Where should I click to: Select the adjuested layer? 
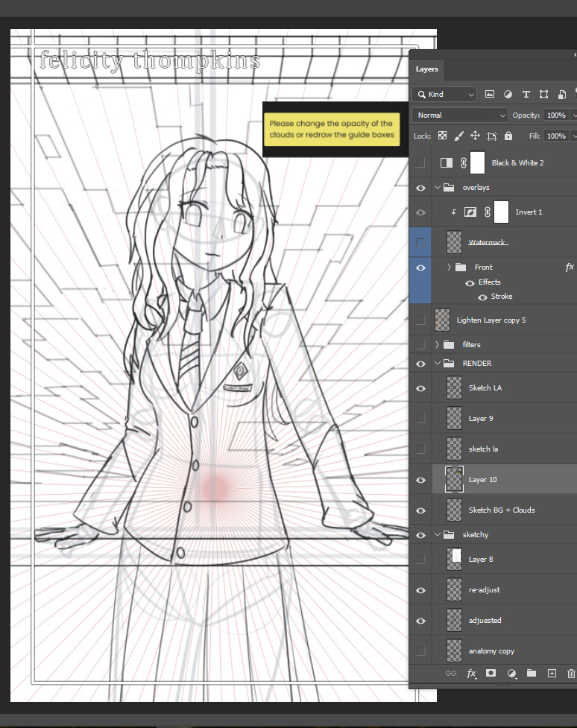pyautogui.click(x=504, y=620)
